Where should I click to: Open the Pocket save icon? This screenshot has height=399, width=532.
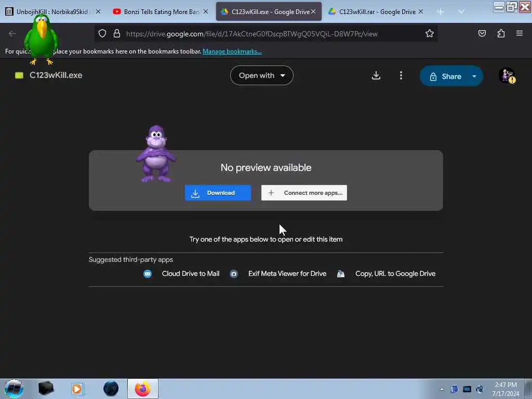click(482, 34)
